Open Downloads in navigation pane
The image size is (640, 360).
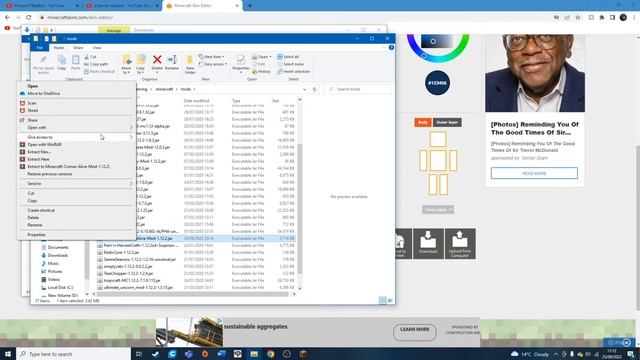point(58,255)
